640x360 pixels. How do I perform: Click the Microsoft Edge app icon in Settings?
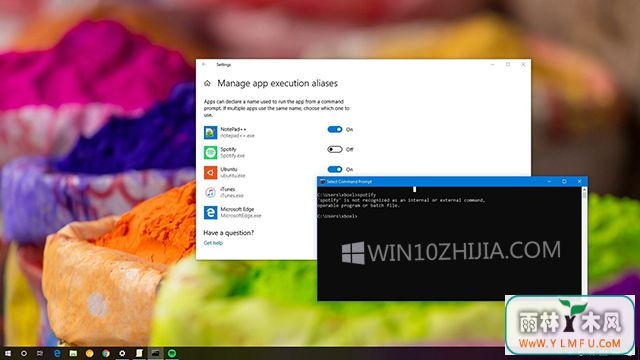click(211, 212)
